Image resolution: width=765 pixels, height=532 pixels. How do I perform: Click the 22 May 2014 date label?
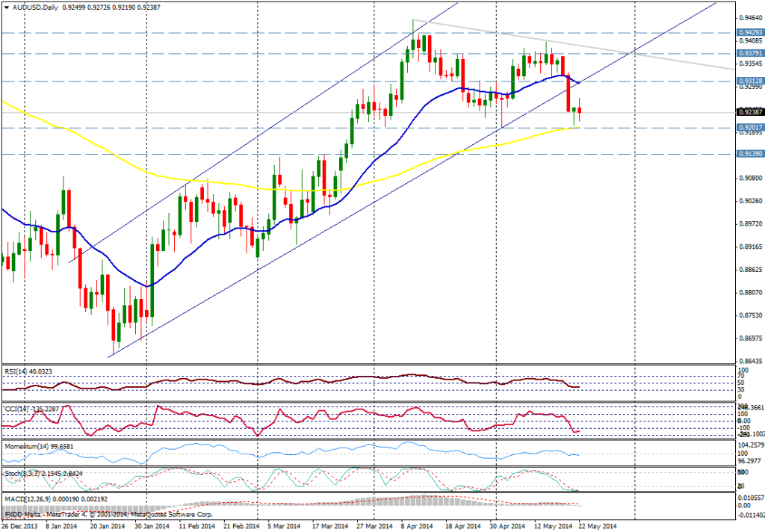pos(597,526)
